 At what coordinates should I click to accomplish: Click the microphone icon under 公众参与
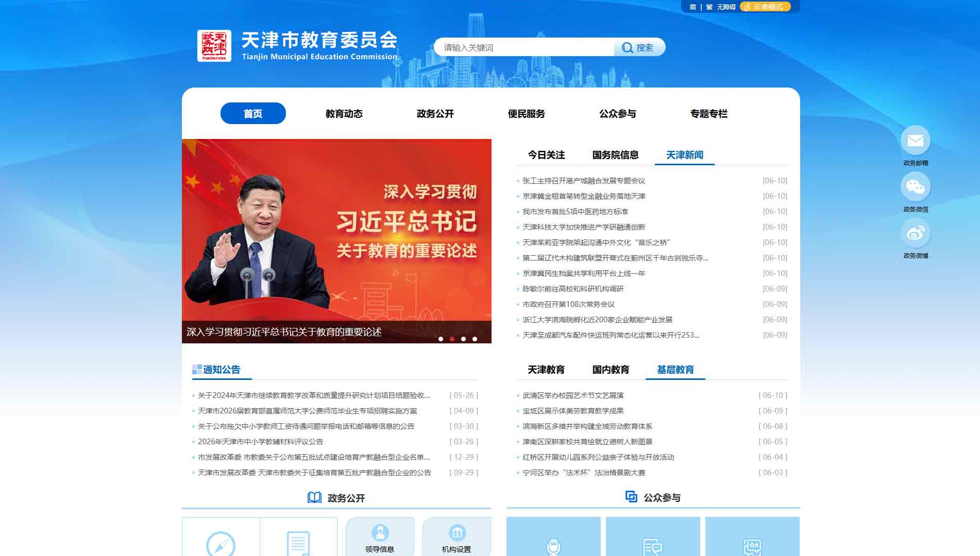[553, 547]
